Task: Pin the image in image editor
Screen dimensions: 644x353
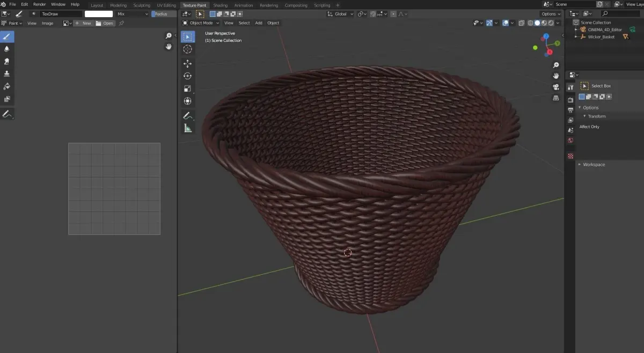Action: coord(121,23)
